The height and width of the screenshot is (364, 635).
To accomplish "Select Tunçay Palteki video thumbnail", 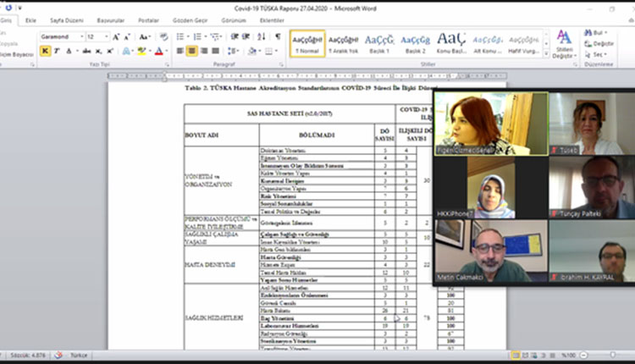I will click(x=591, y=187).
